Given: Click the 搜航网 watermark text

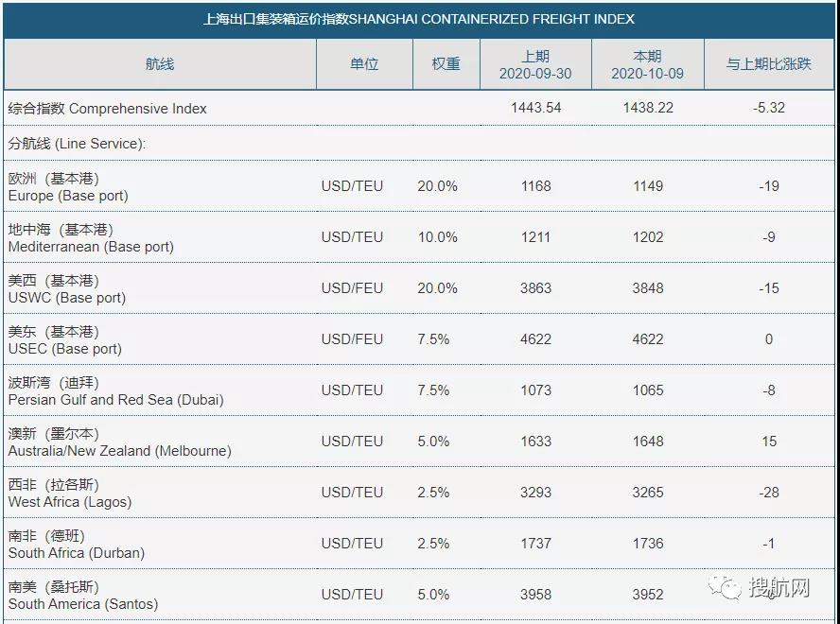Looking at the screenshot, I should coord(779,588).
